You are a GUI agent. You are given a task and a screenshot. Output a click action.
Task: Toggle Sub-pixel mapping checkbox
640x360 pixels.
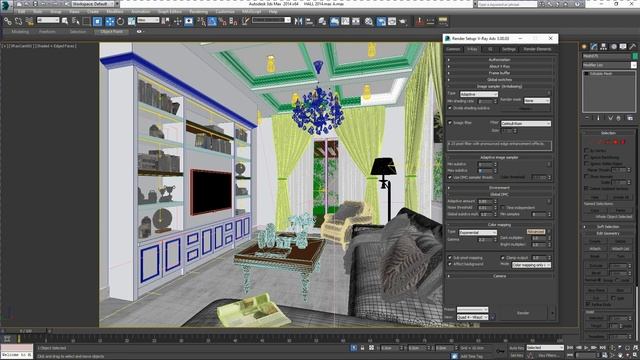[450, 258]
